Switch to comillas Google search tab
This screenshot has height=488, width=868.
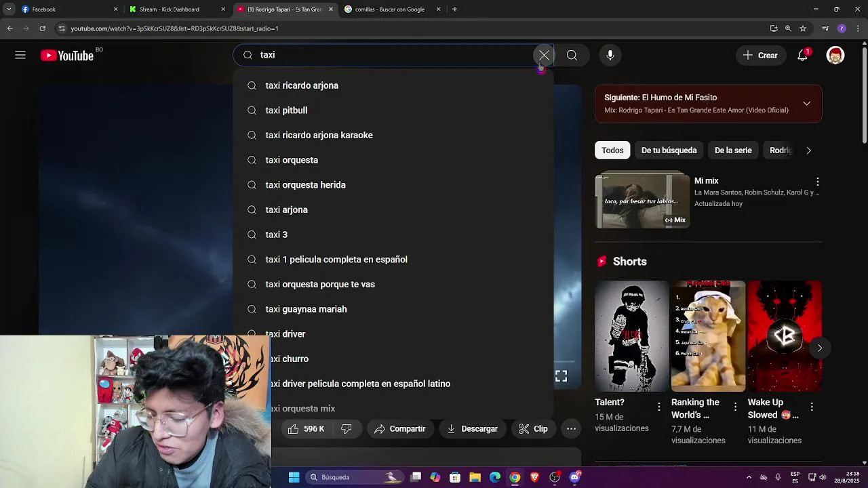pyautogui.click(x=392, y=9)
